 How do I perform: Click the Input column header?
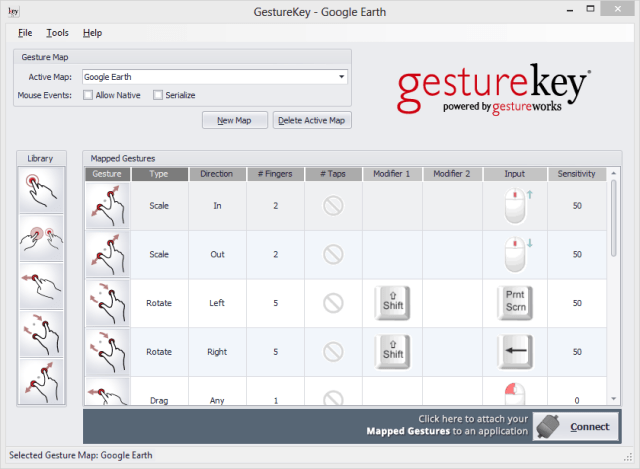515,174
